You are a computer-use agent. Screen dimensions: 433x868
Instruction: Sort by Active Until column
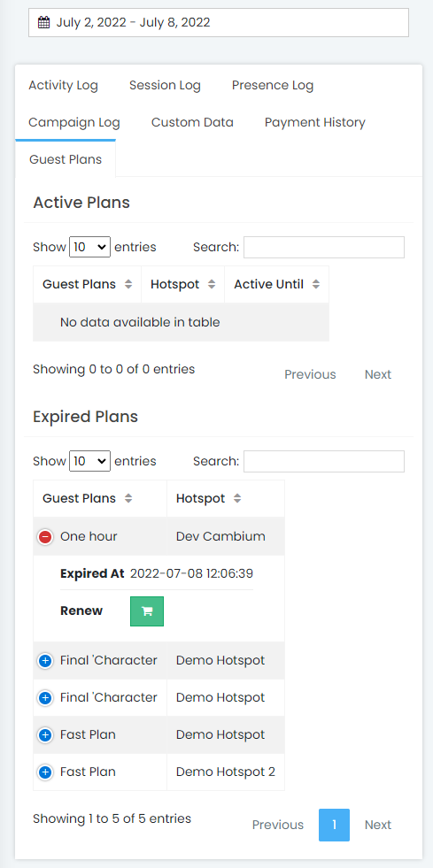(277, 285)
